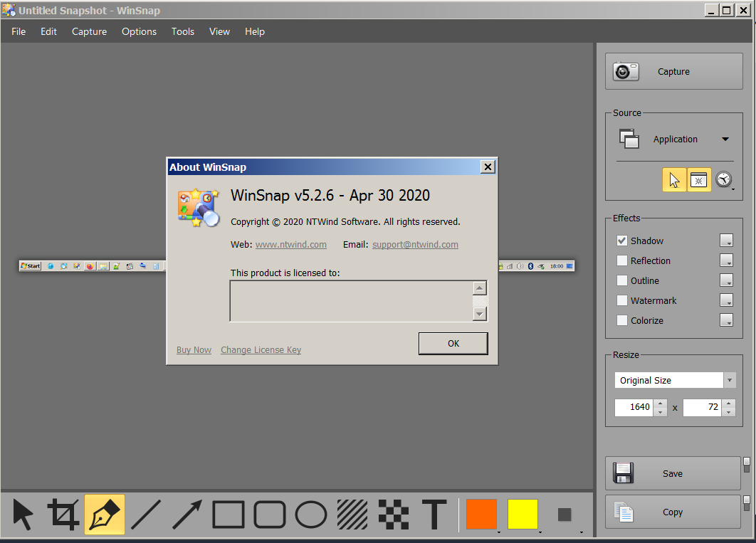Select the Ellipse shape tool
Screen dimensions: 756x543
tap(311, 515)
